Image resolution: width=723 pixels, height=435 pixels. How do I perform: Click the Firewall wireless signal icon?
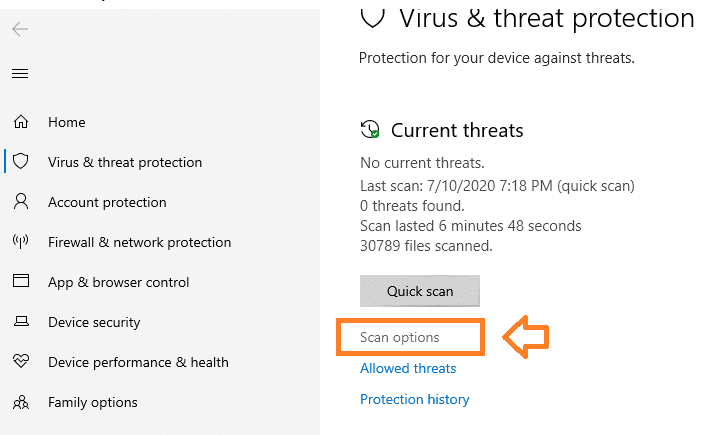point(20,242)
